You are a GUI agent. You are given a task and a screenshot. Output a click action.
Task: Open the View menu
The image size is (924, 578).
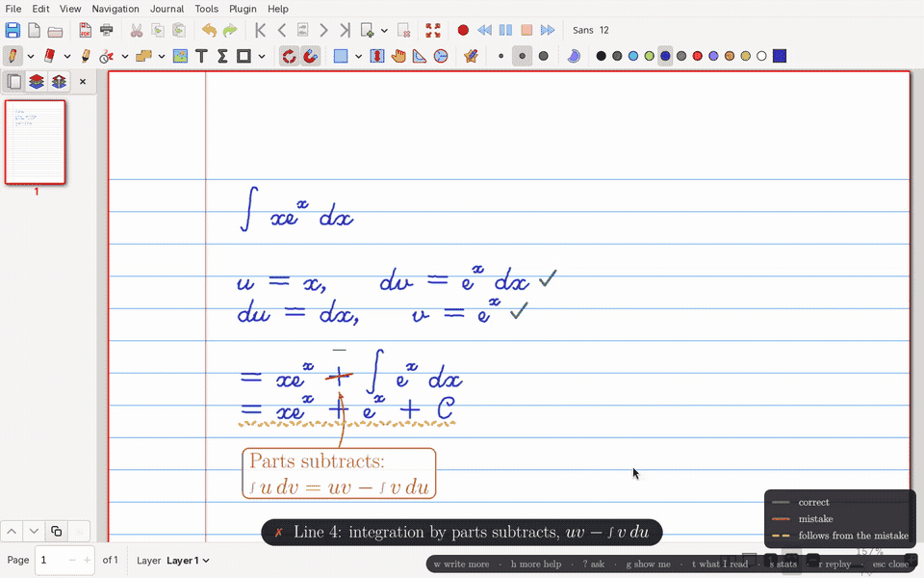click(x=70, y=9)
